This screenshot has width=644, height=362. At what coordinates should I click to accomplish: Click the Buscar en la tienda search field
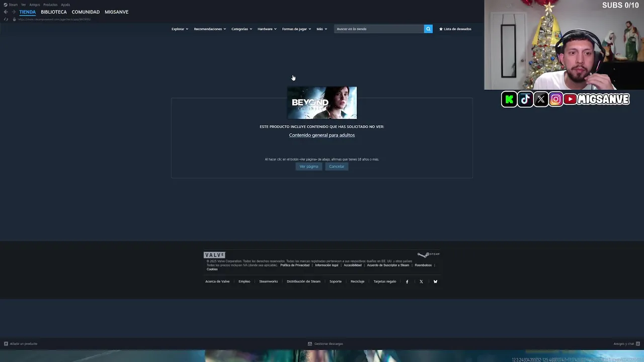click(379, 29)
